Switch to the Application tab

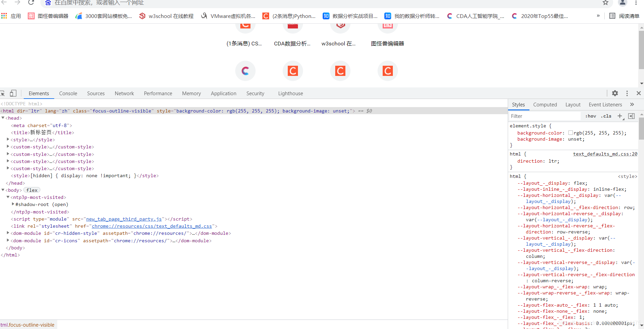pos(224,94)
